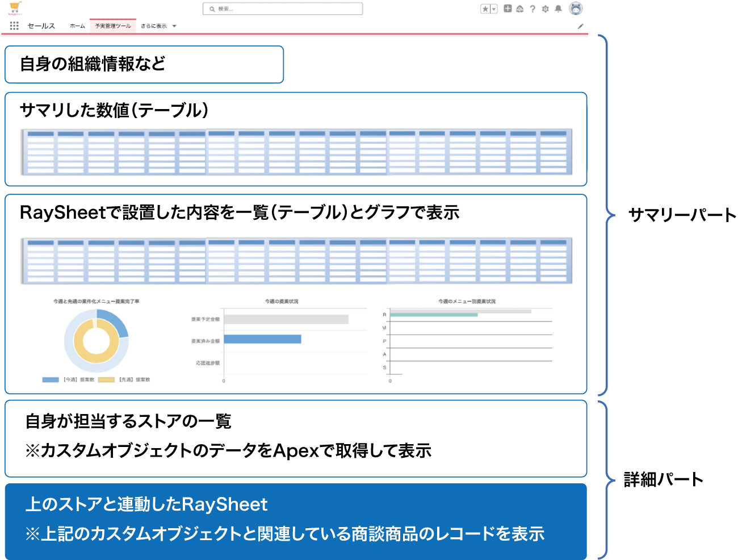
Task: Focus the 検索 search field
Action: tap(283, 9)
